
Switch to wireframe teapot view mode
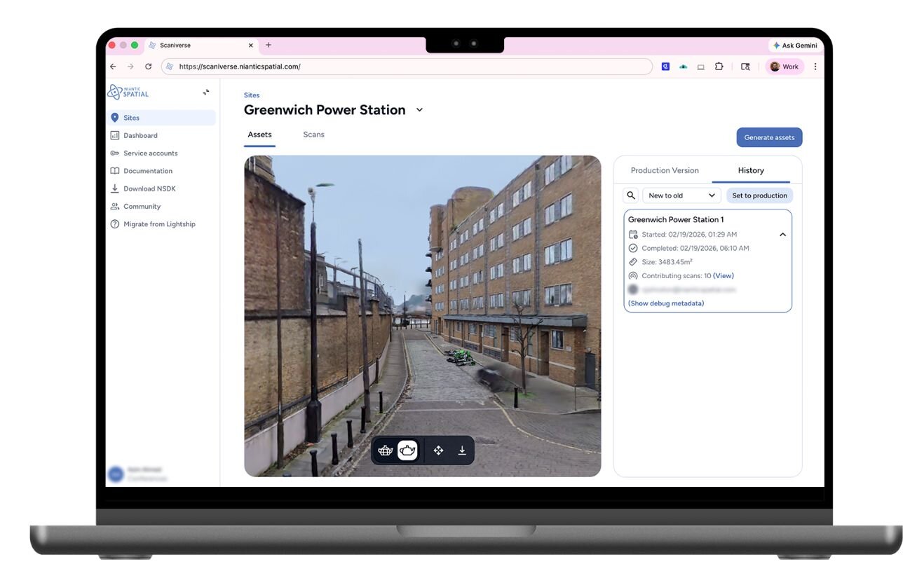tap(385, 450)
